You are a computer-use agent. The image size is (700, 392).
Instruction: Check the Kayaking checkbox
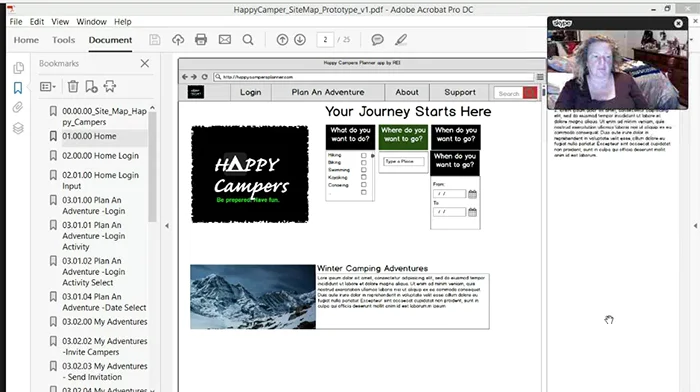[363, 177]
